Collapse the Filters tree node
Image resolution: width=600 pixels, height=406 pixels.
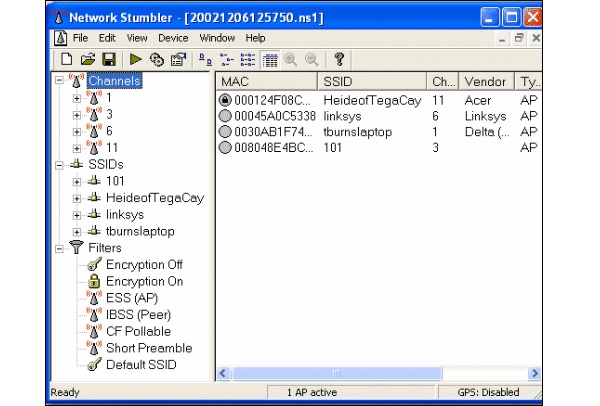point(59,249)
